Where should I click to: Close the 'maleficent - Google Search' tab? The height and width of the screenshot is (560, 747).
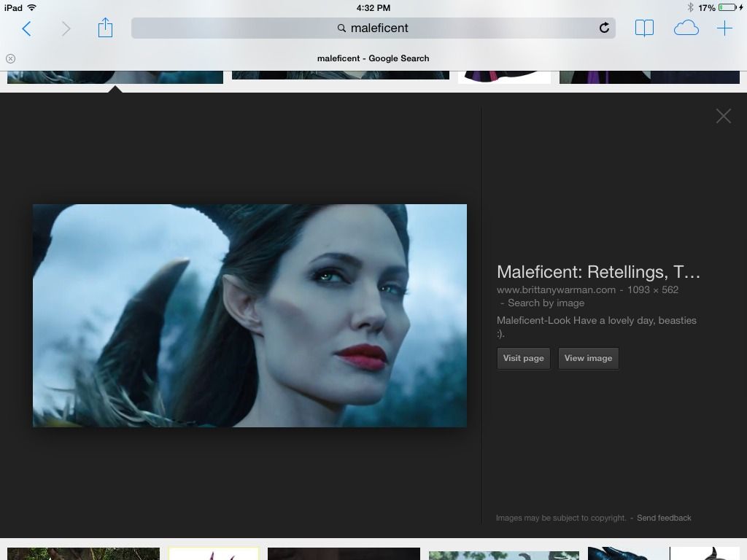click(10, 58)
